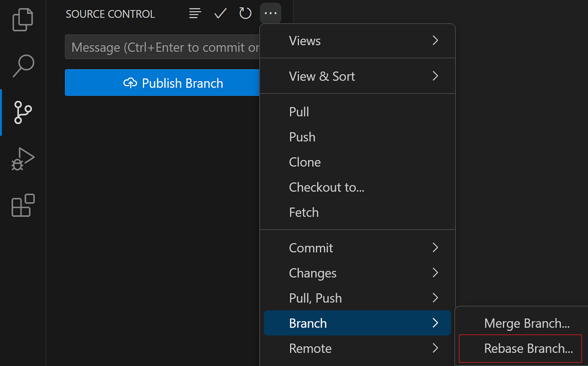
Task: Open the Branch submenu entry
Action: click(x=357, y=323)
